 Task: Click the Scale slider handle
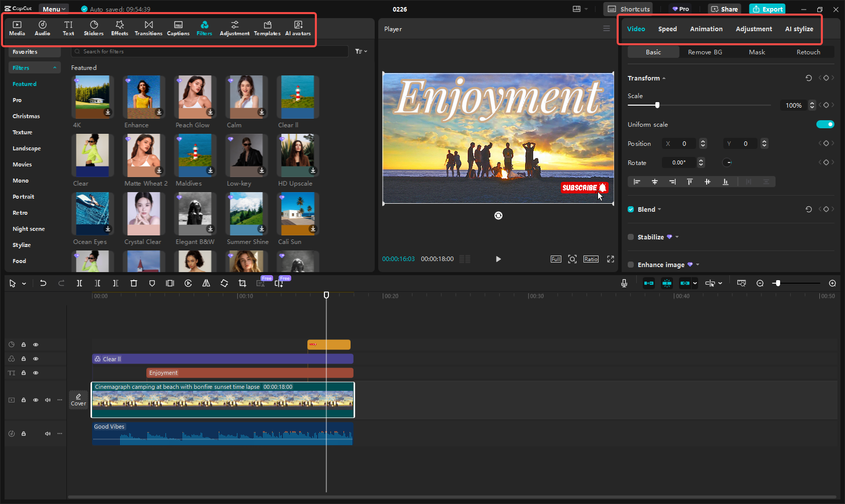(x=657, y=105)
